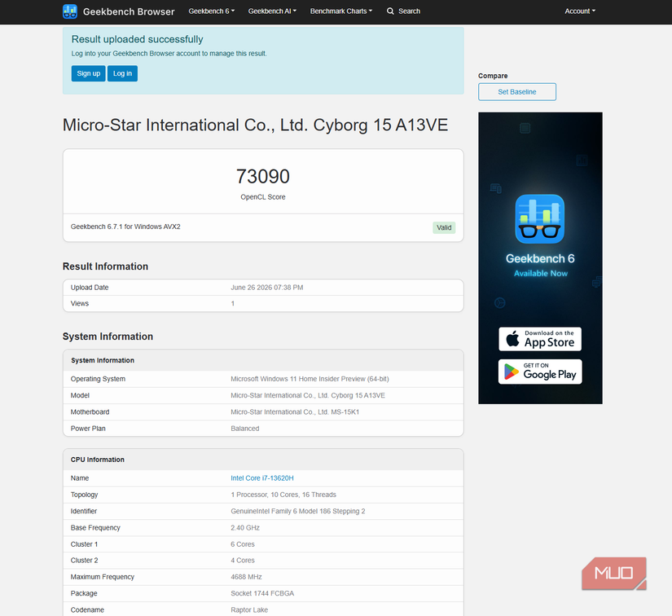Select the 73090 OpenCL score value

point(263,176)
